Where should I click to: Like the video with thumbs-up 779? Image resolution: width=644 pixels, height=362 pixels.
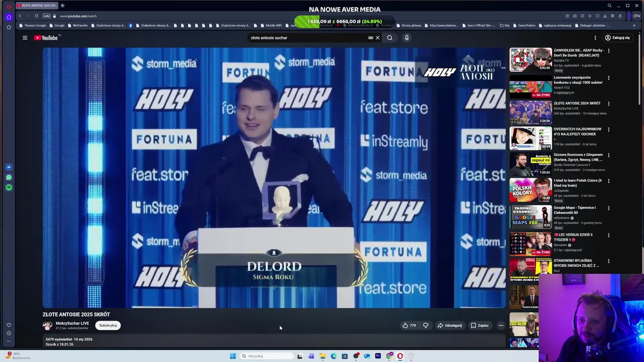click(x=409, y=325)
